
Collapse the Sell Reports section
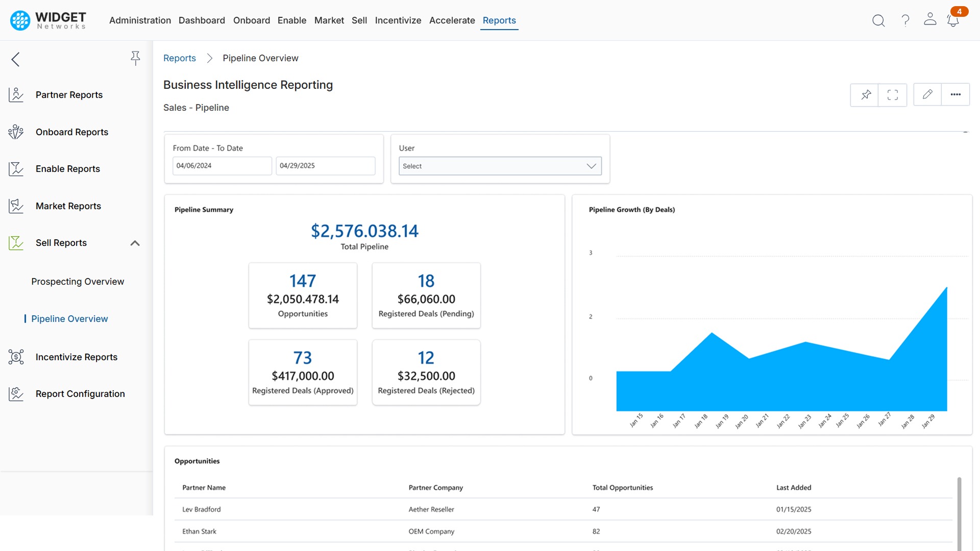pyautogui.click(x=135, y=243)
